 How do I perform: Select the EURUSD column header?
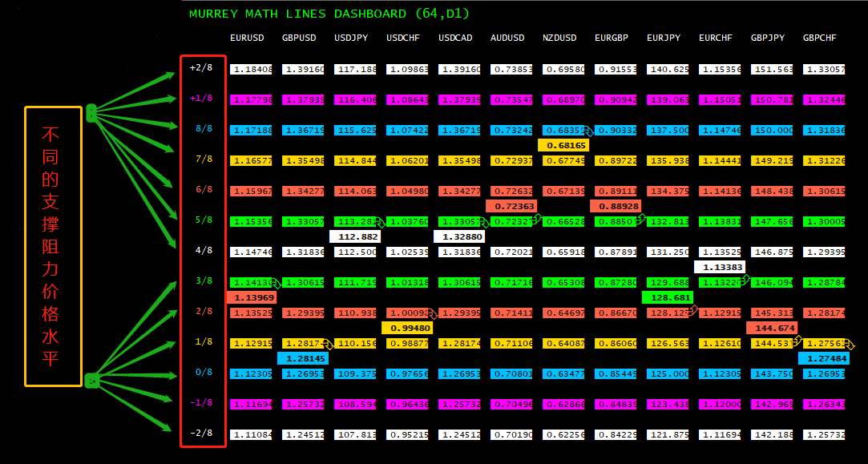247,38
